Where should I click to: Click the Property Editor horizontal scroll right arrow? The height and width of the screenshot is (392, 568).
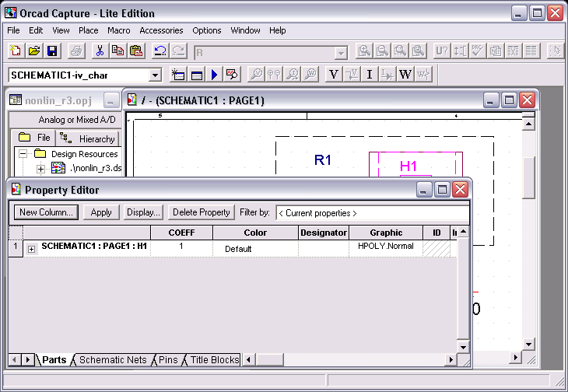pos(451,359)
